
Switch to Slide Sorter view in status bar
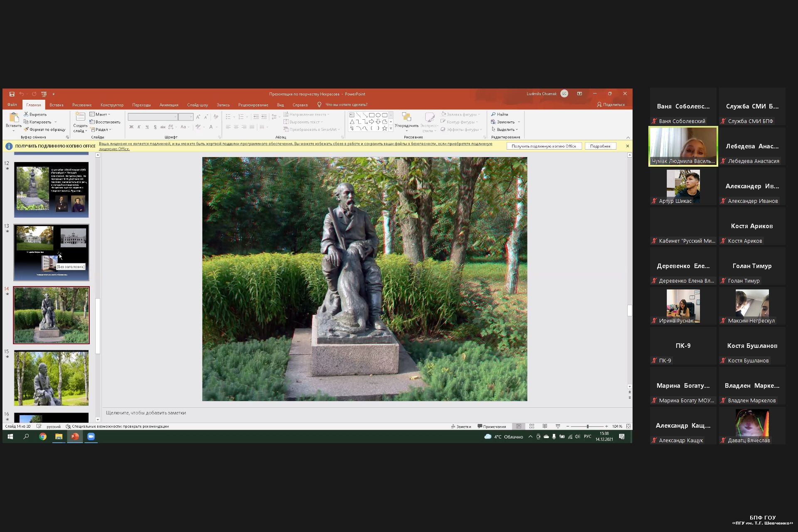[532, 426]
